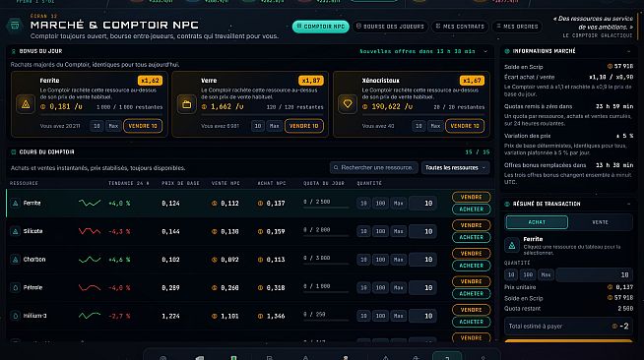Click the Ferrite x1,62 multiplier badge
The height and width of the screenshot is (360, 644).
point(150,81)
